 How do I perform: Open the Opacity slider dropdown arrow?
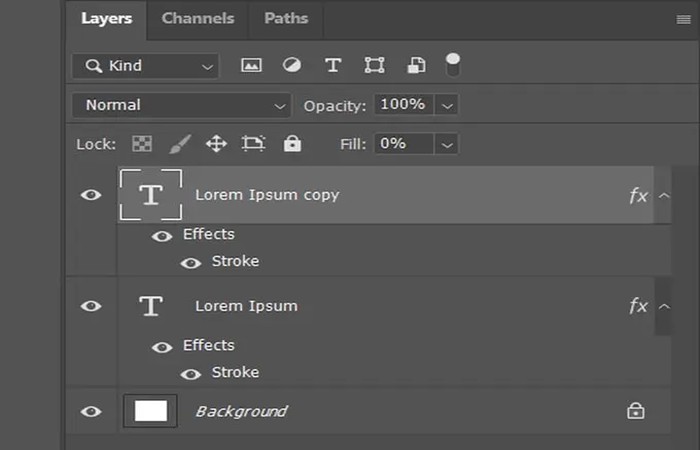(x=447, y=105)
